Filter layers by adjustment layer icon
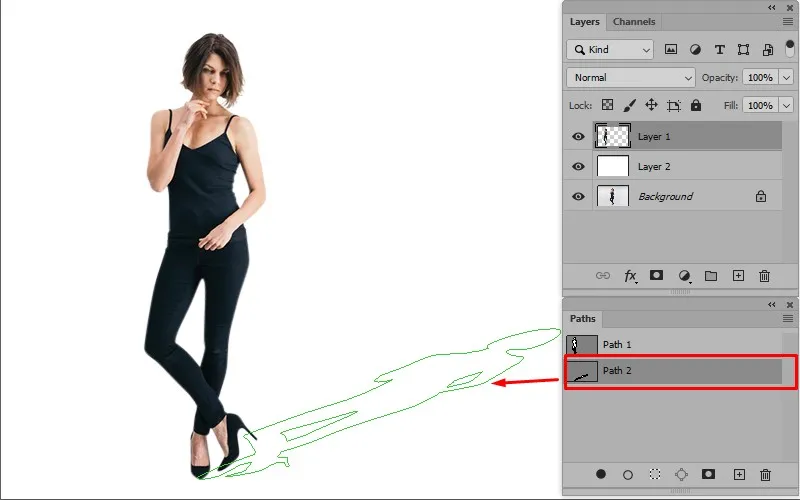 tap(695, 49)
